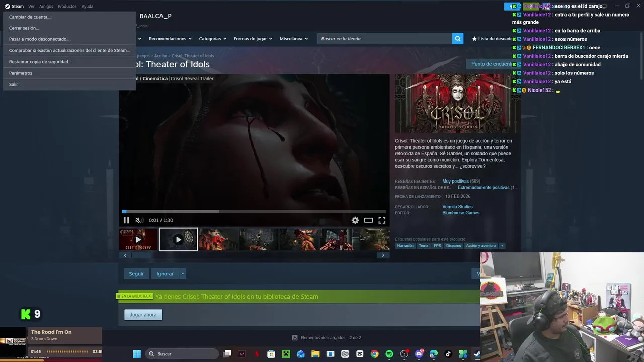Expand the 'Formas de jugar' dropdown
This screenshot has width=644, height=362.
point(253,39)
